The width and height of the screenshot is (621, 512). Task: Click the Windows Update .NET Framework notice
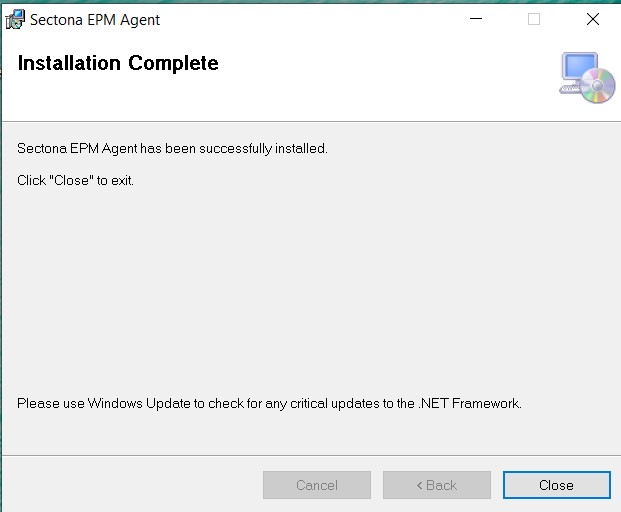tap(269, 404)
